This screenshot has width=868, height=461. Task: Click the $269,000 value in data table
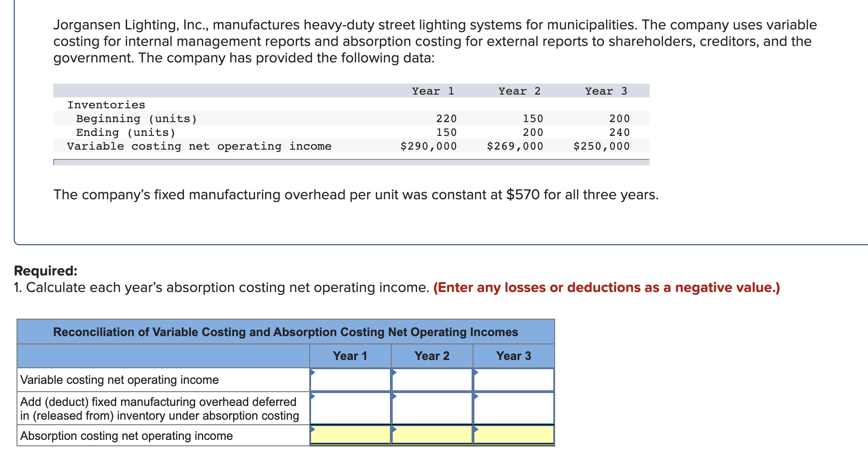coord(515,146)
